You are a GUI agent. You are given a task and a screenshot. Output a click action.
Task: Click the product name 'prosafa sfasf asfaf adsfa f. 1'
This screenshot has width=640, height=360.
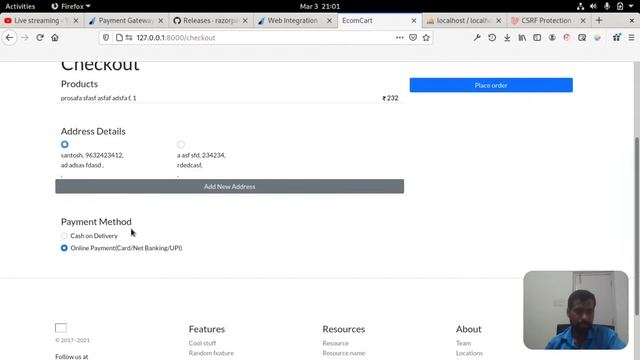point(98,98)
